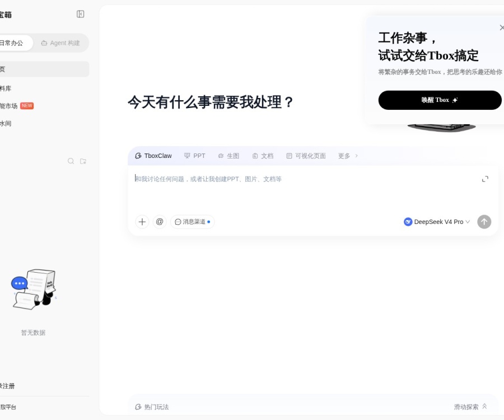The image size is (504, 420).
Task: Click the DeepSeek logo icon
Action: tap(408, 222)
